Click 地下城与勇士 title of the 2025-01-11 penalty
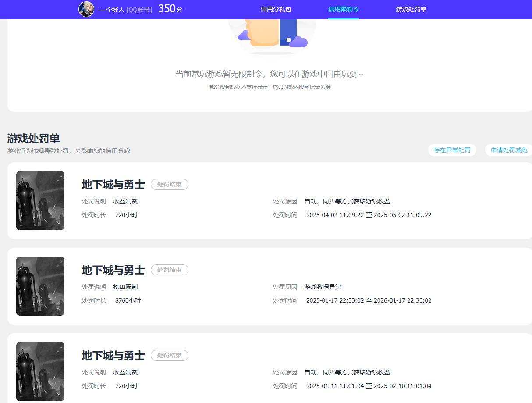 (113, 356)
